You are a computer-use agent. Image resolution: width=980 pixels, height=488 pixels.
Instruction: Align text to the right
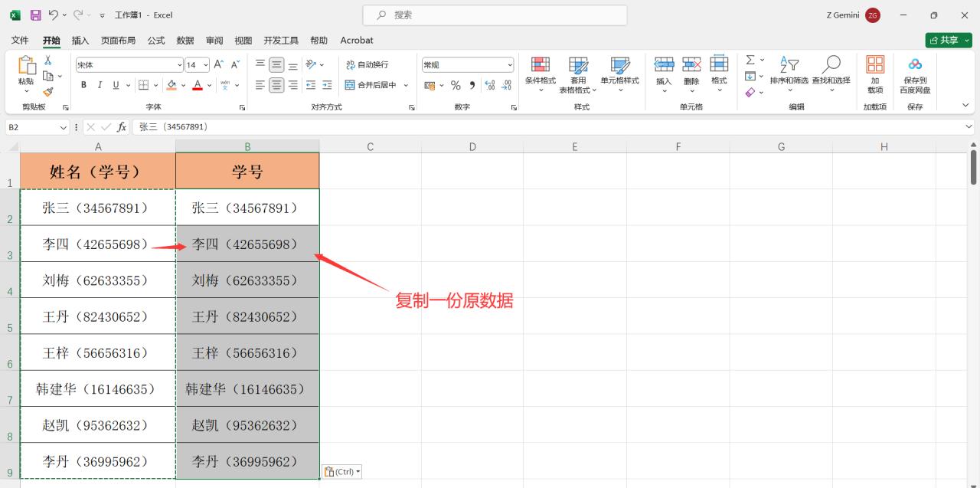tap(292, 85)
